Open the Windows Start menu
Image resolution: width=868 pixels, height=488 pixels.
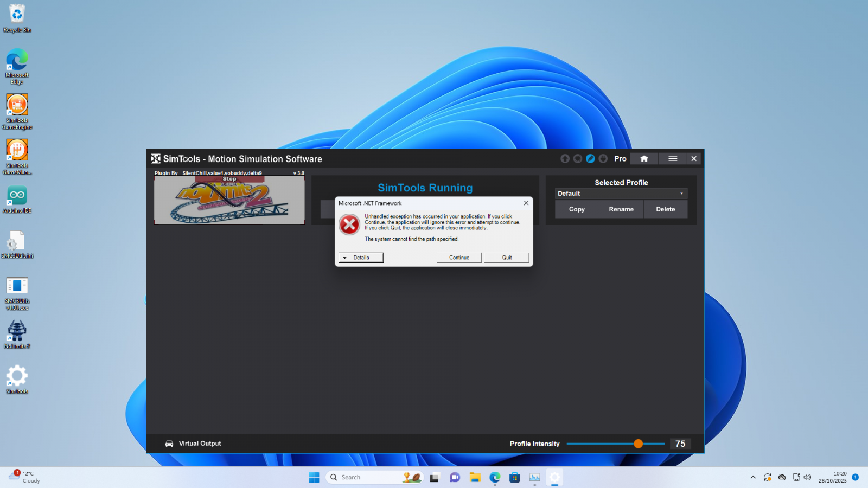click(x=314, y=477)
